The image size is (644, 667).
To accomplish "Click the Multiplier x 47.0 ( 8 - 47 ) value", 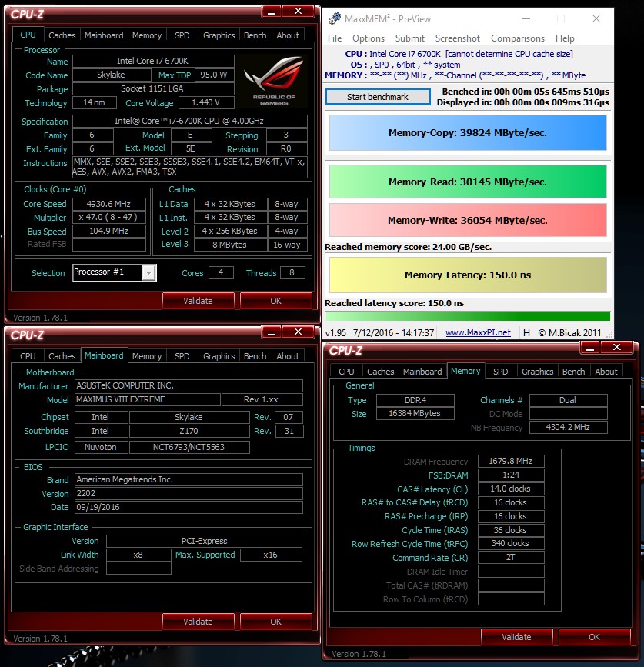I will click(x=109, y=217).
